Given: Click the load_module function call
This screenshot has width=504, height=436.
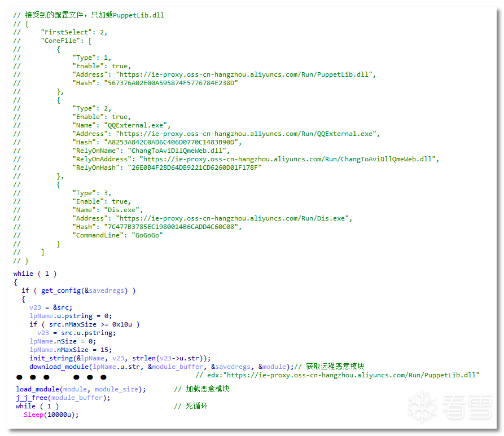Looking at the screenshot, I should tap(81, 389).
